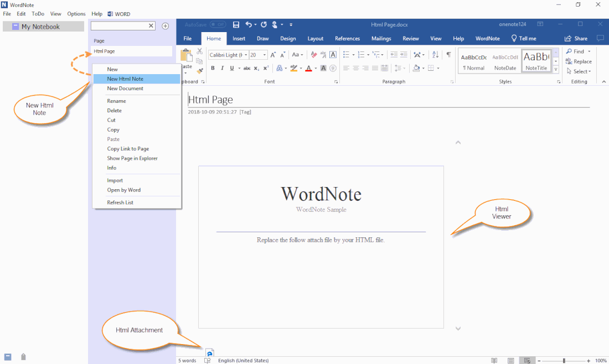Open the font size dropdown
This screenshot has width=609, height=364.
(x=265, y=55)
